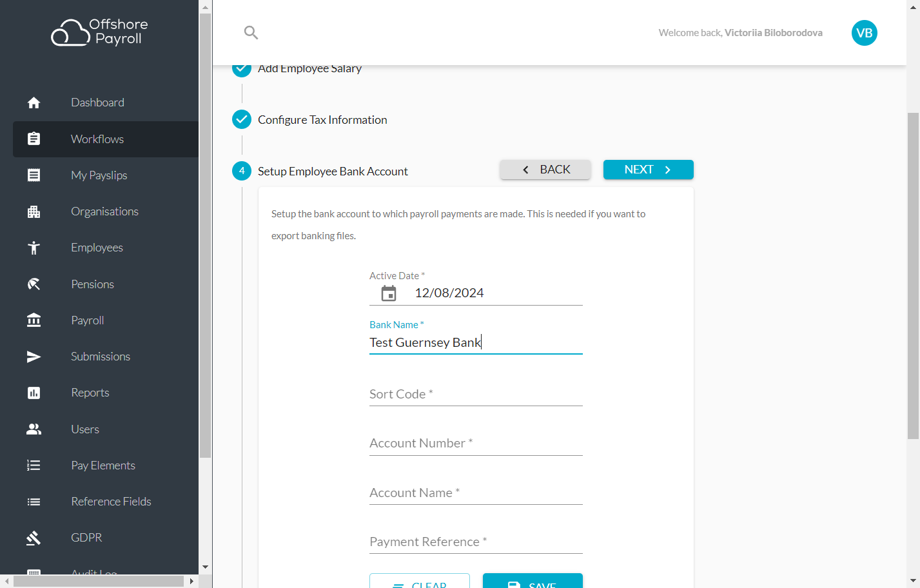Open the VB user avatar menu
The height and width of the screenshot is (588, 920).
coord(864,33)
